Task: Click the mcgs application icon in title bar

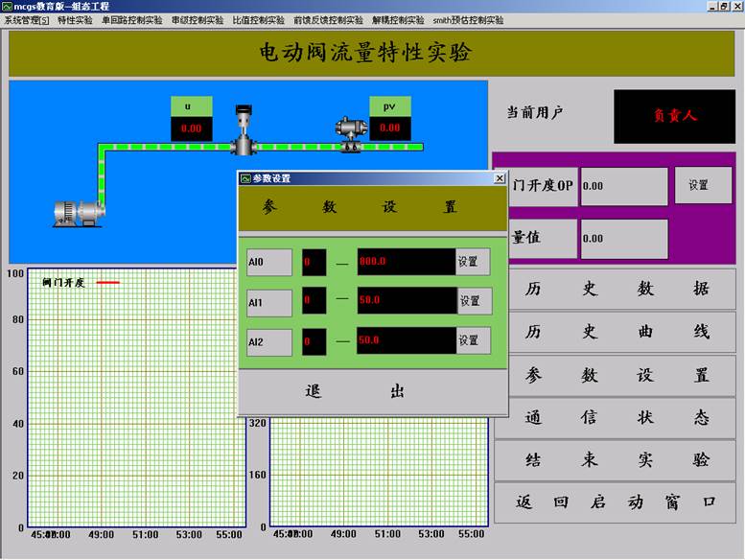Action: pos(7,6)
